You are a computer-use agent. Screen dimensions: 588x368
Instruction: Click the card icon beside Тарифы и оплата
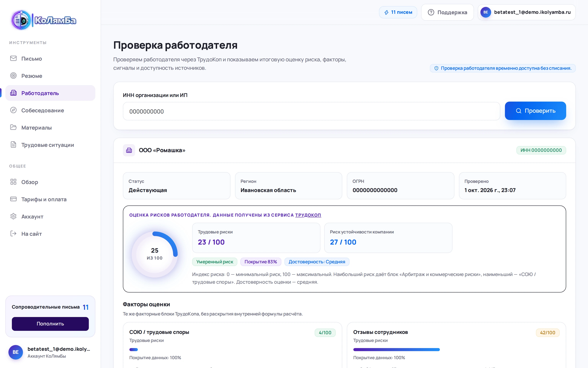[x=13, y=199]
